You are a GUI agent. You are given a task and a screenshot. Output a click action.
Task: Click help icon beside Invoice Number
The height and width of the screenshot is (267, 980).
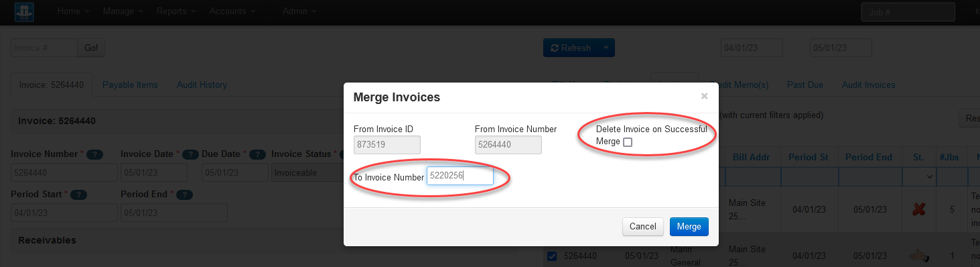(x=94, y=154)
